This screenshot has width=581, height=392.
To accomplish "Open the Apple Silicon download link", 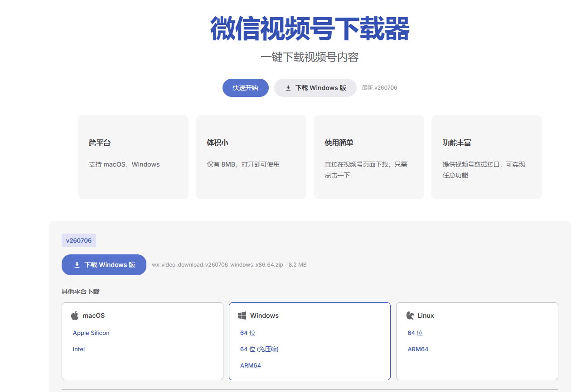I will (x=91, y=333).
